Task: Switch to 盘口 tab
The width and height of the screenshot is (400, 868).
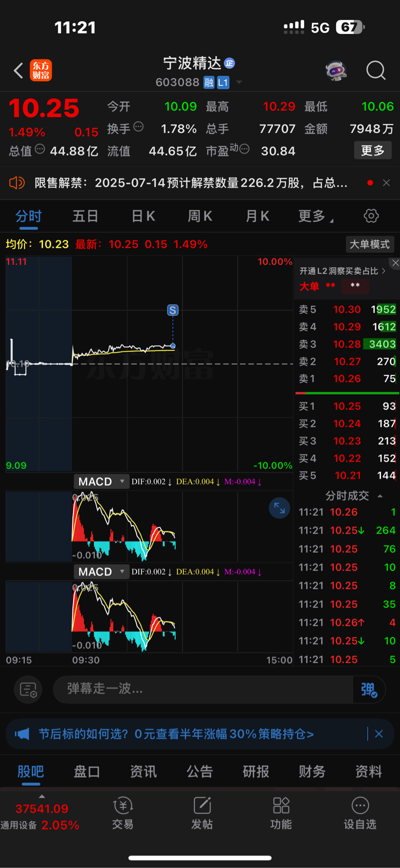Action: pyautogui.click(x=87, y=772)
